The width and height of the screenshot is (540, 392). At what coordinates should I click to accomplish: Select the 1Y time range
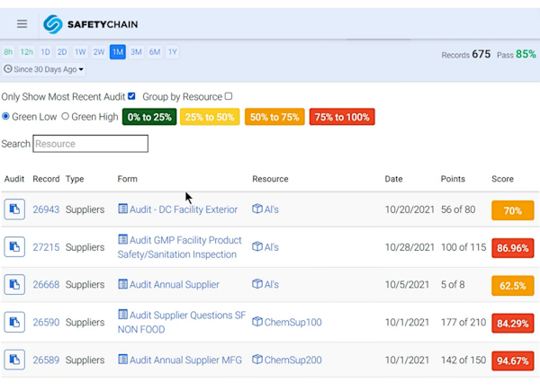[172, 52]
